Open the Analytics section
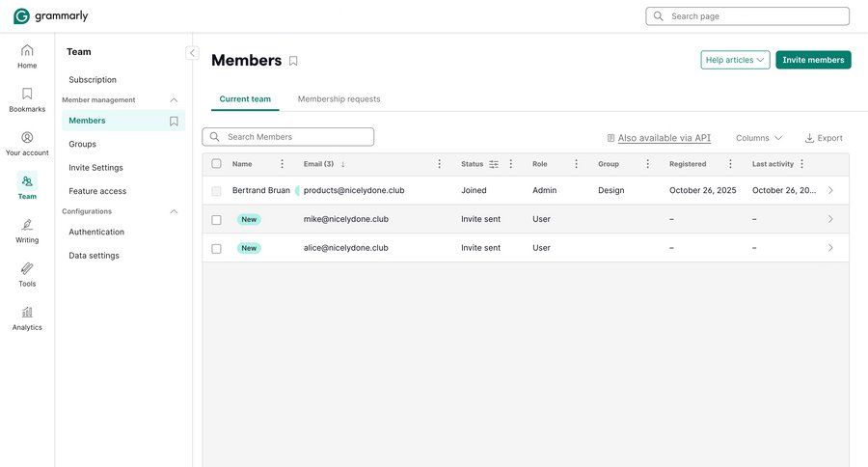The height and width of the screenshot is (467, 868). tap(27, 318)
